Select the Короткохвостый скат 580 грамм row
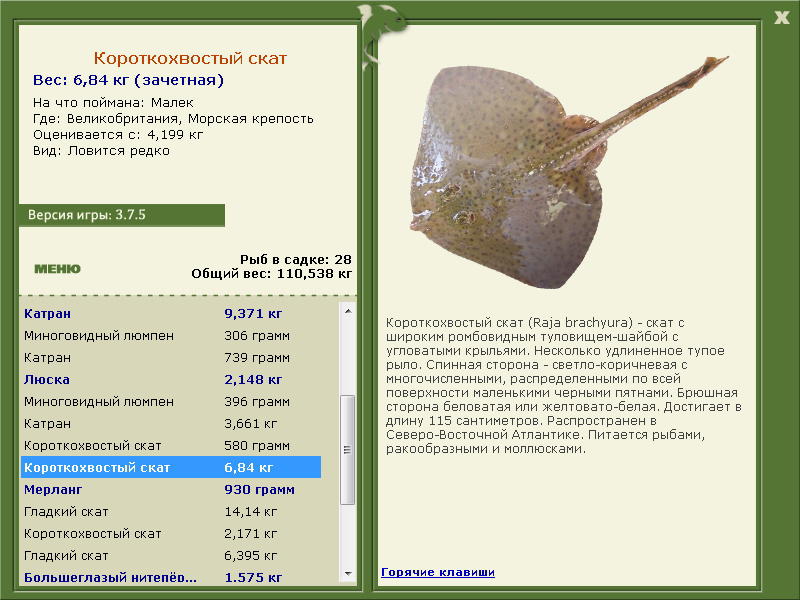Viewport: 800px width, 600px height. 171,445
